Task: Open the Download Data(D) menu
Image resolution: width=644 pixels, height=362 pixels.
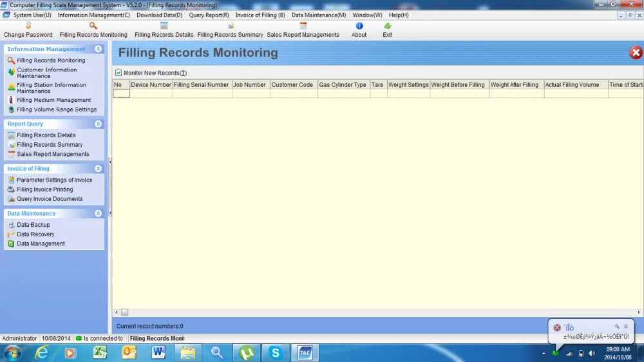Action: coord(159,15)
